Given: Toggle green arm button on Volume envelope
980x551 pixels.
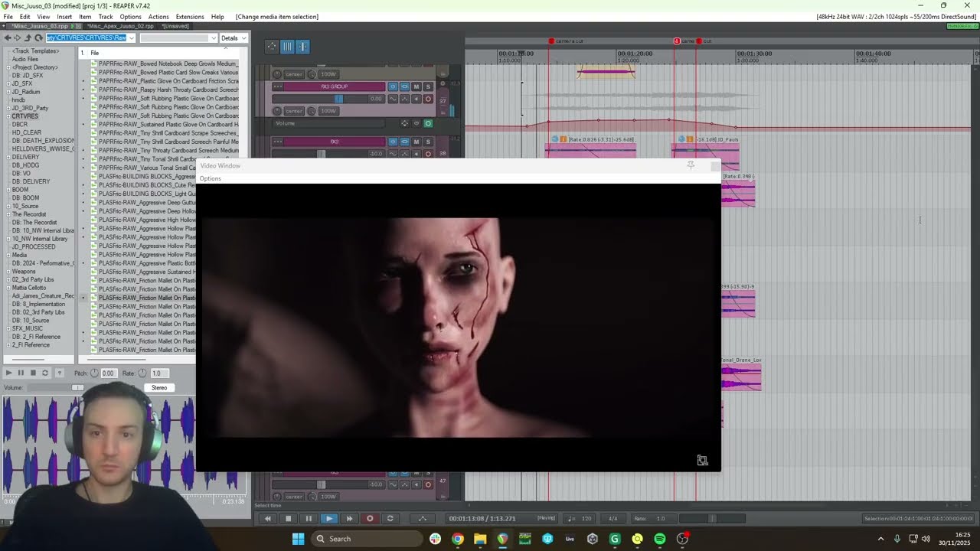Looking at the screenshot, I should pos(428,123).
